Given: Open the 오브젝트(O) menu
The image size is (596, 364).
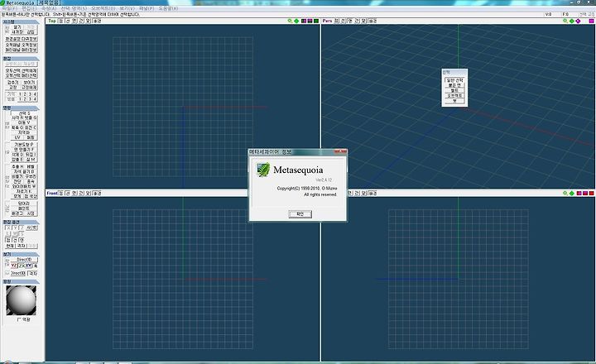Looking at the screenshot, I should point(103,8).
